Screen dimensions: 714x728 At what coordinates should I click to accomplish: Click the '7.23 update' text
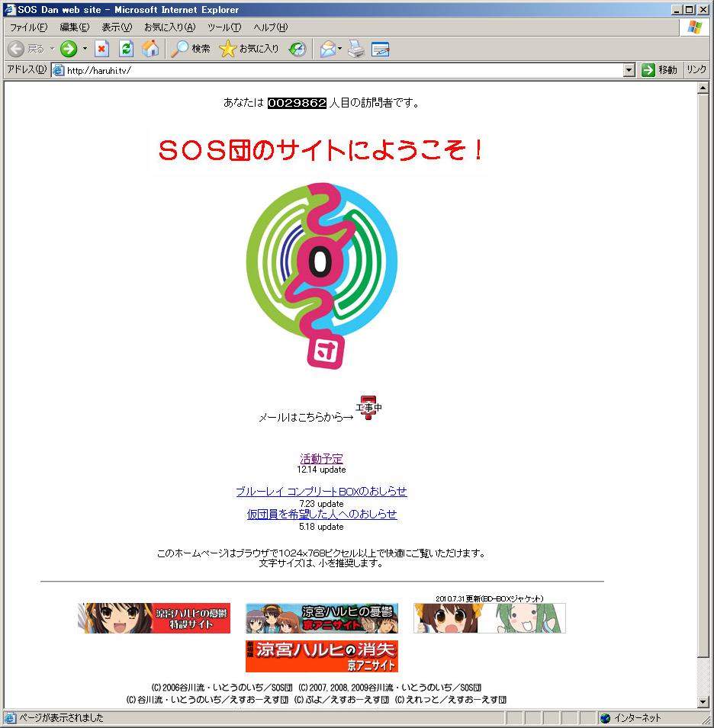point(321,503)
